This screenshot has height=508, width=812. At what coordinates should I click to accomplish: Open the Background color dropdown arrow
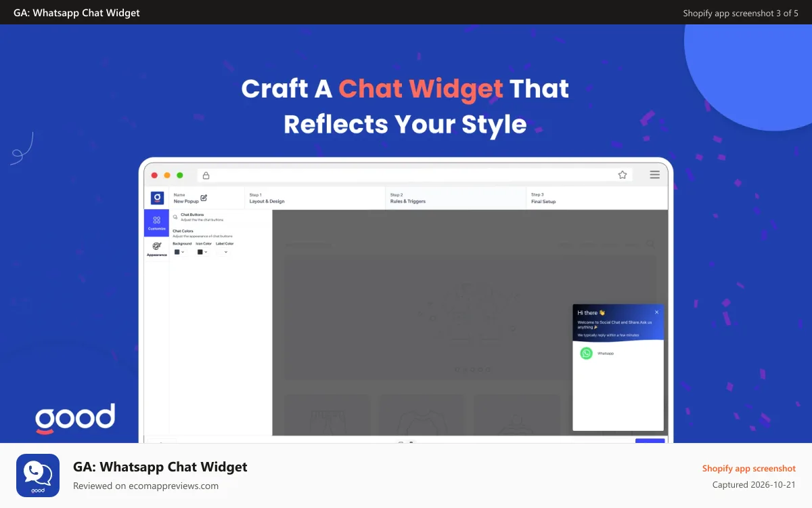pos(183,252)
